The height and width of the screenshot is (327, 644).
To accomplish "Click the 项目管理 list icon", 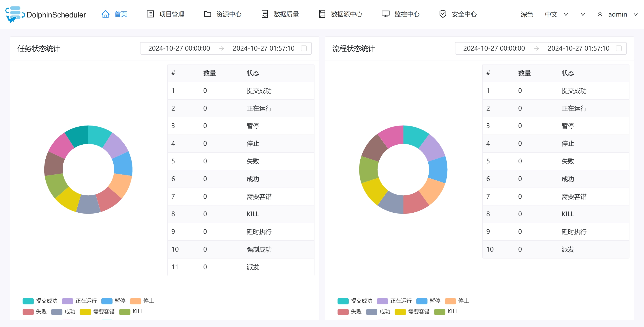I will (150, 14).
